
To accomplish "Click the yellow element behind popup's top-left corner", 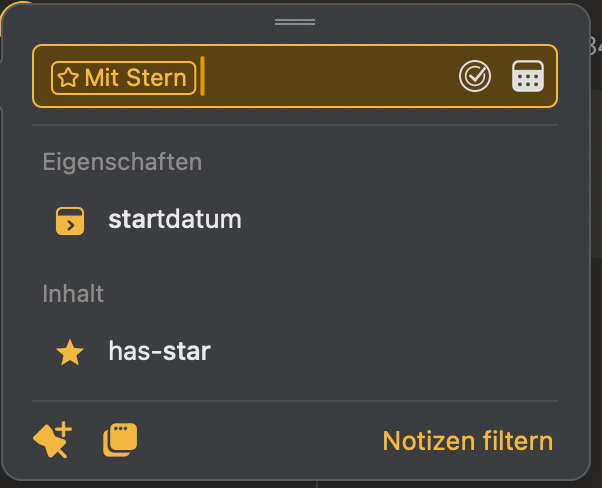I will tap(12, 8).
